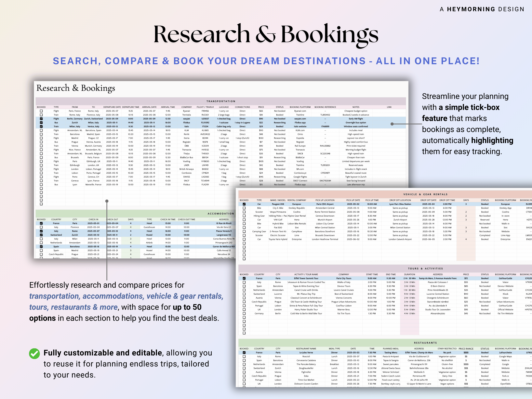Select the Not booked status for the Transavia flight
The height and width of the screenshot is (399, 532).
point(279,150)
